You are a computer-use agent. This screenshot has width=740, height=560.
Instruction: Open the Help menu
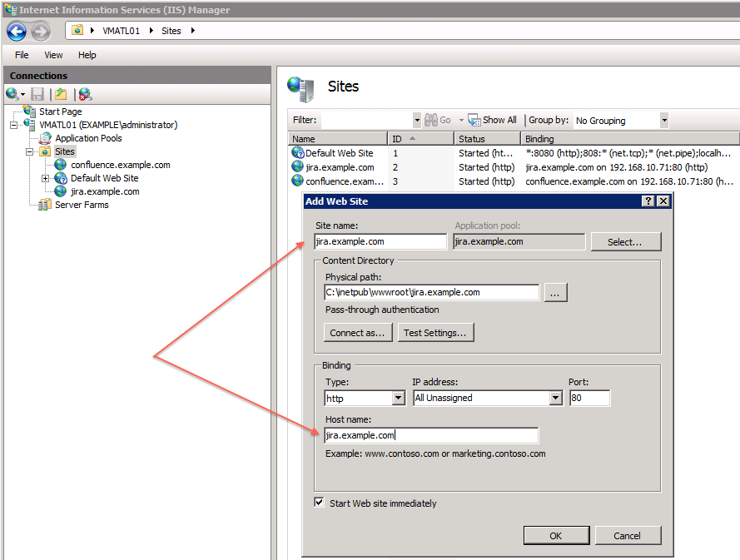87,55
